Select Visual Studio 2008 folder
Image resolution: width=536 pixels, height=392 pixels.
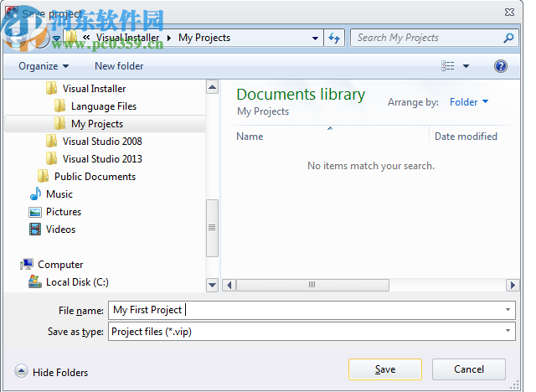point(102,142)
